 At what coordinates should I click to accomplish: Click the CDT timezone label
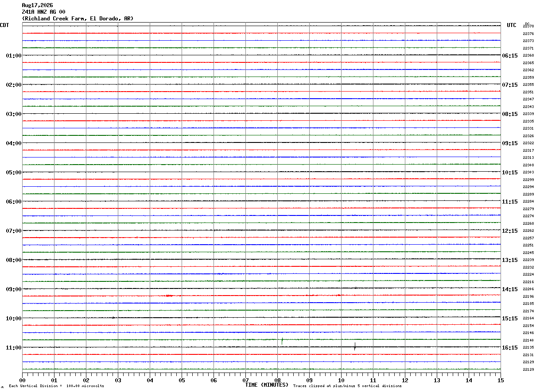point(4,25)
